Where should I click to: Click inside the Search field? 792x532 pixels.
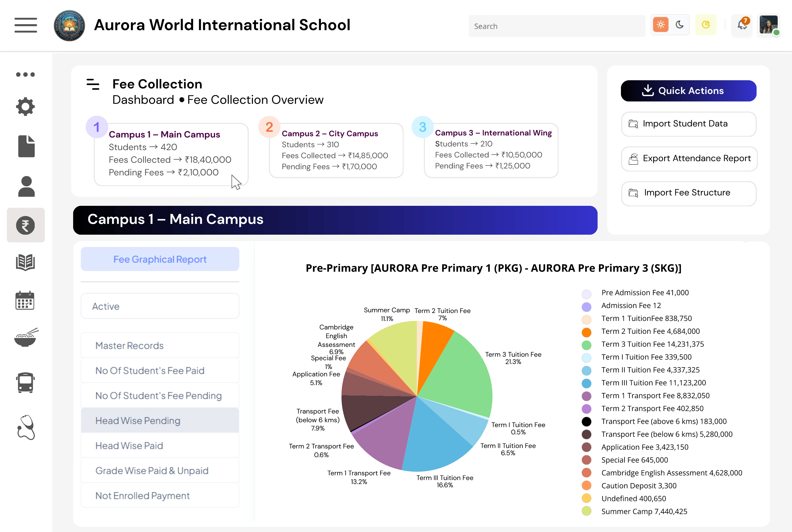pos(556,26)
